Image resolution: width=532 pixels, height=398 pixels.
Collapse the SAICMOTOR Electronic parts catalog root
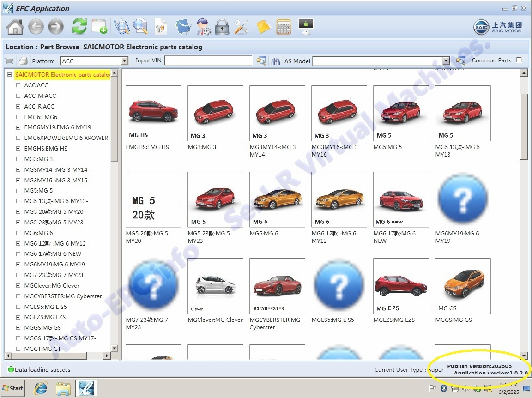[9, 74]
